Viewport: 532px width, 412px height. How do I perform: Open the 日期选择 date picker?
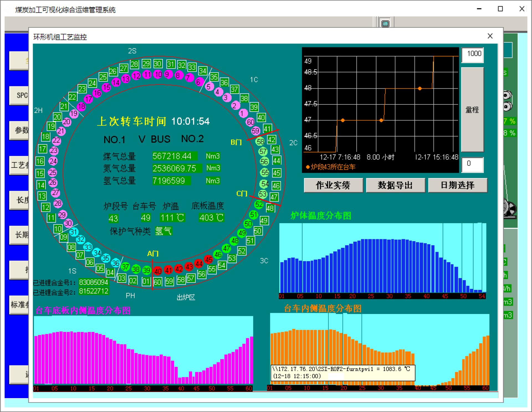coord(457,185)
